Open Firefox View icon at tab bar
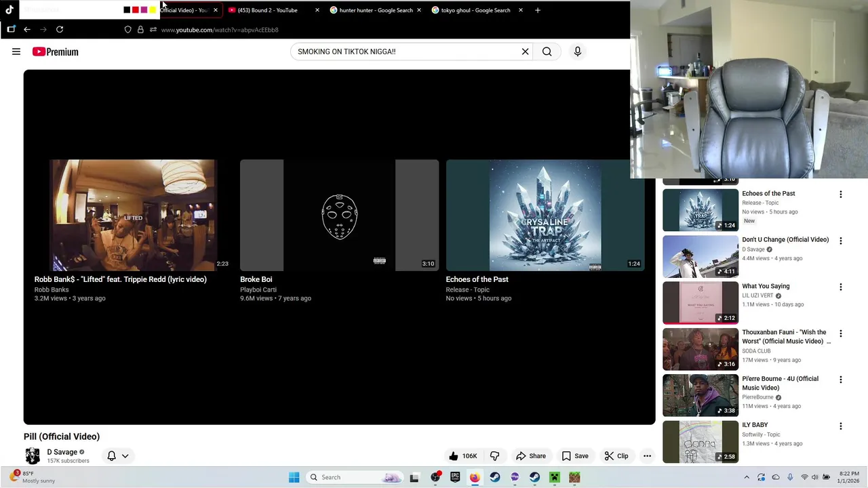Screen dimensions: 868x488 [11, 30]
